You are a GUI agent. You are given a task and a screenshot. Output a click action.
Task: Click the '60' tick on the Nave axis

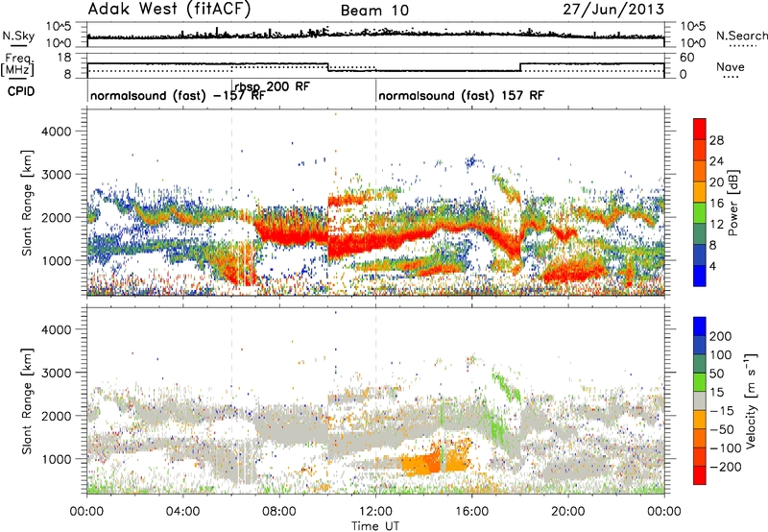687,58
